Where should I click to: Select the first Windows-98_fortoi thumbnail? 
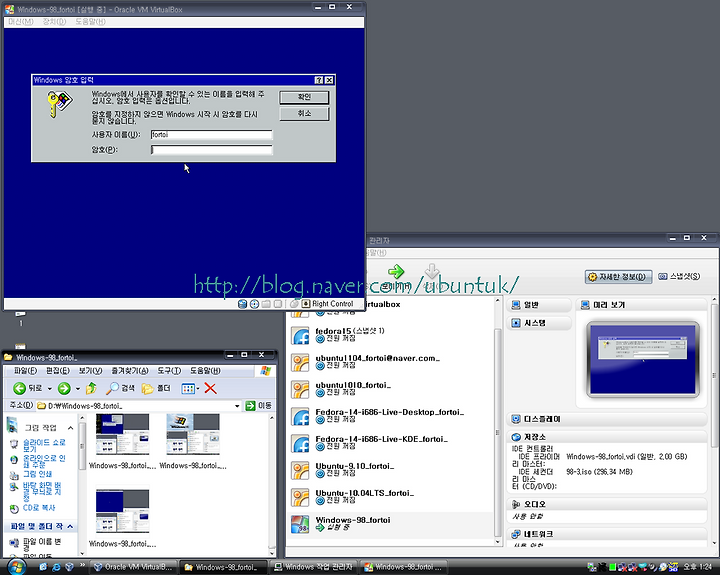(122, 434)
